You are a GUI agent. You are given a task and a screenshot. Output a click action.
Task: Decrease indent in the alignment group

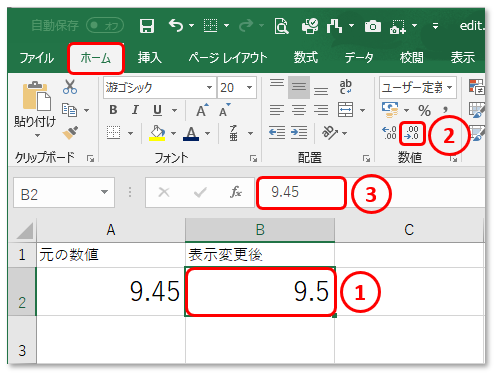[x=277, y=133]
